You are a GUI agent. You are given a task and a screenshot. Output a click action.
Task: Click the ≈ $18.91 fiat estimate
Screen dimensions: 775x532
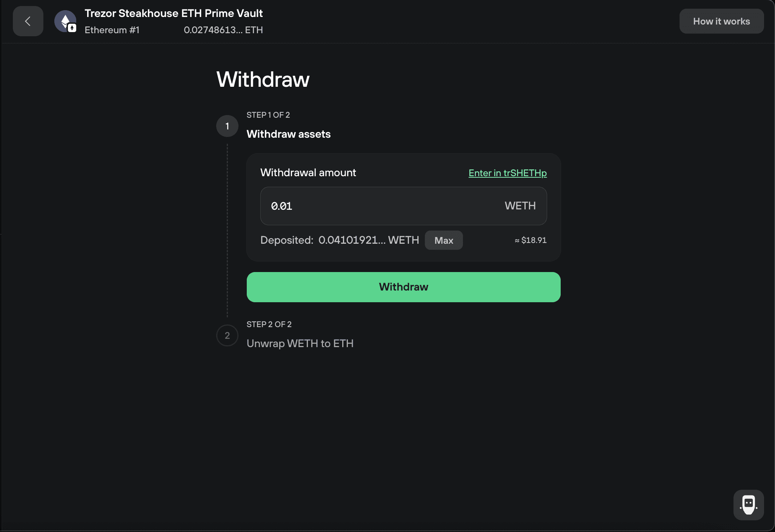531,240
